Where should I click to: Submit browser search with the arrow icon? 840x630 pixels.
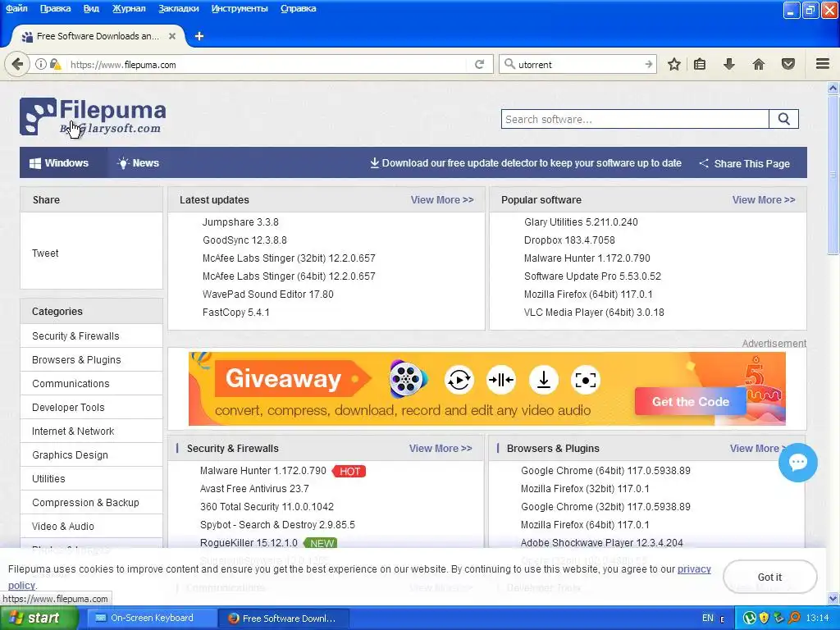(x=649, y=64)
